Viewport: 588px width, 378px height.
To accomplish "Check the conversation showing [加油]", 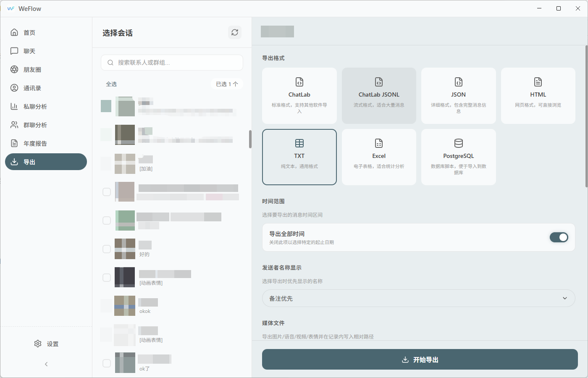I will coord(106,163).
